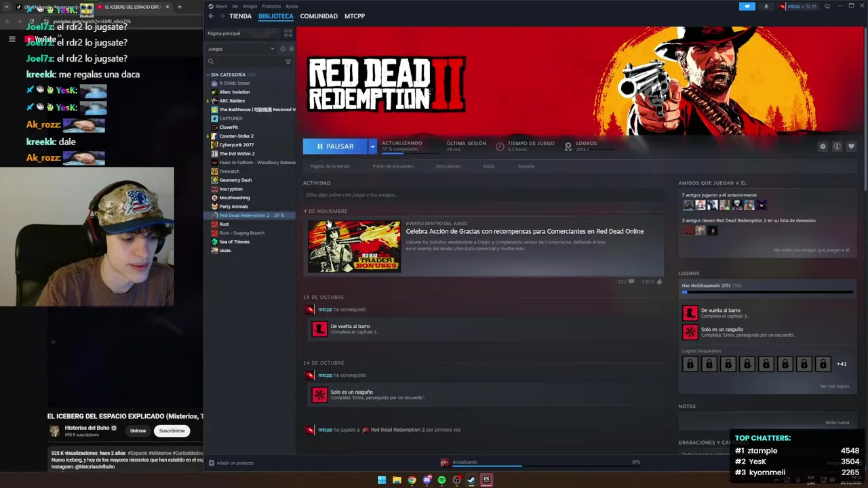Viewport: 868px width, 488px height.
Task: Click Suscribirme on YouTube video
Action: coord(172,430)
